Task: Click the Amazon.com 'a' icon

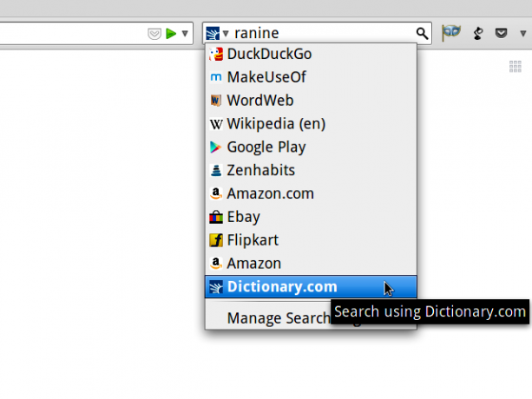Action: [216, 194]
